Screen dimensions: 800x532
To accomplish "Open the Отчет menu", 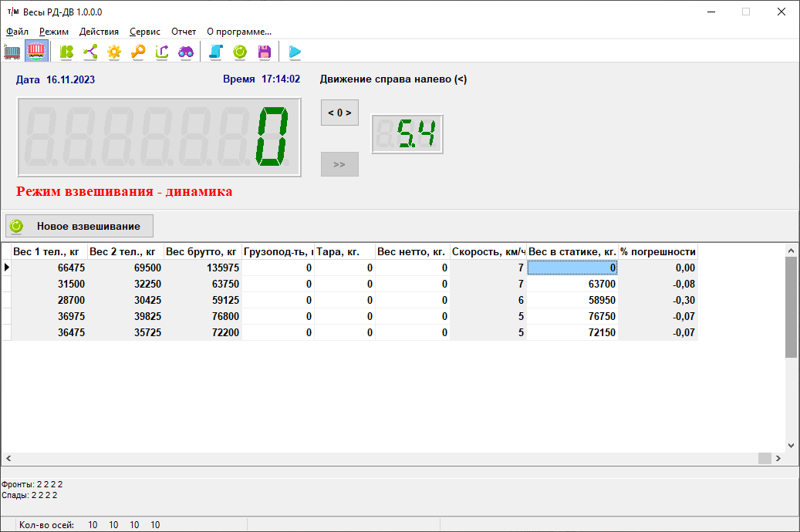I will pyautogui.click(x=184, y=32).
